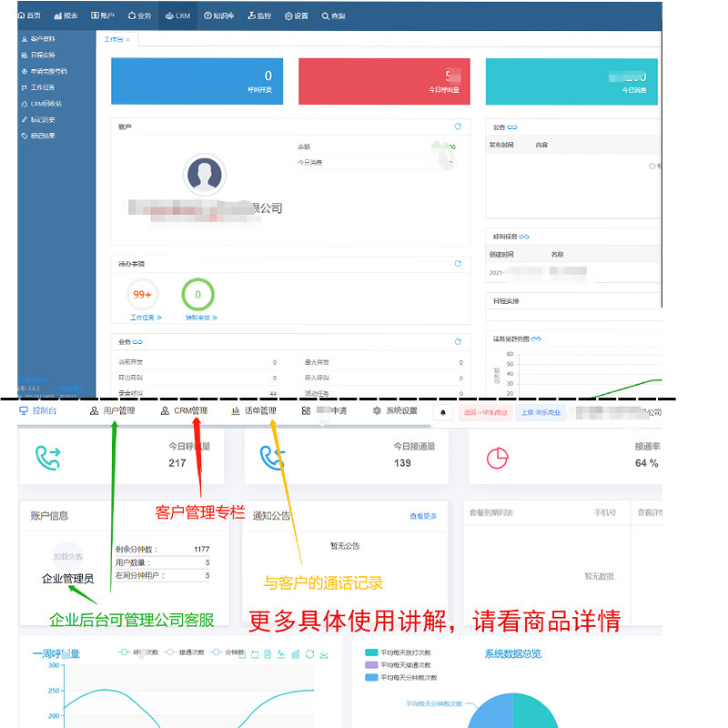Click the refresh icon in 待办事项 panel

coord(458,263)
